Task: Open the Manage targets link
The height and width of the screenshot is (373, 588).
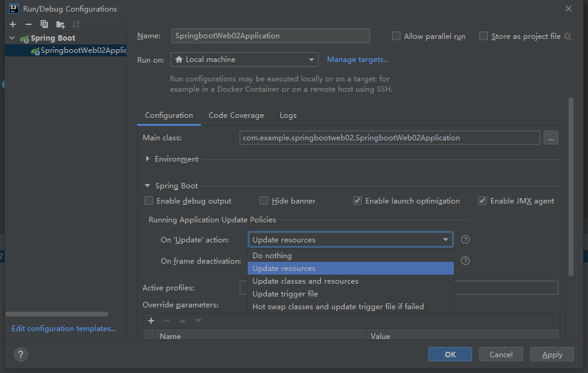Action: click(x=357, y=60)
